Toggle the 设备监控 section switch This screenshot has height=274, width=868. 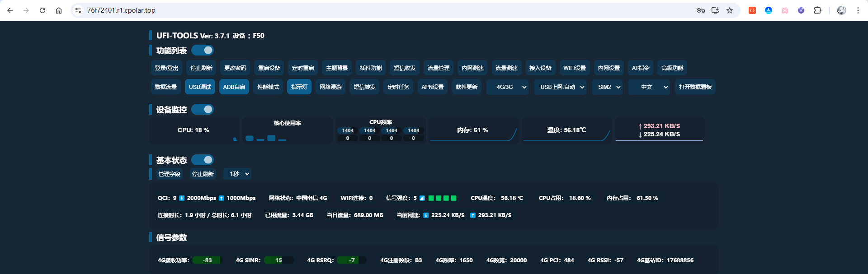tap(203, 109)
